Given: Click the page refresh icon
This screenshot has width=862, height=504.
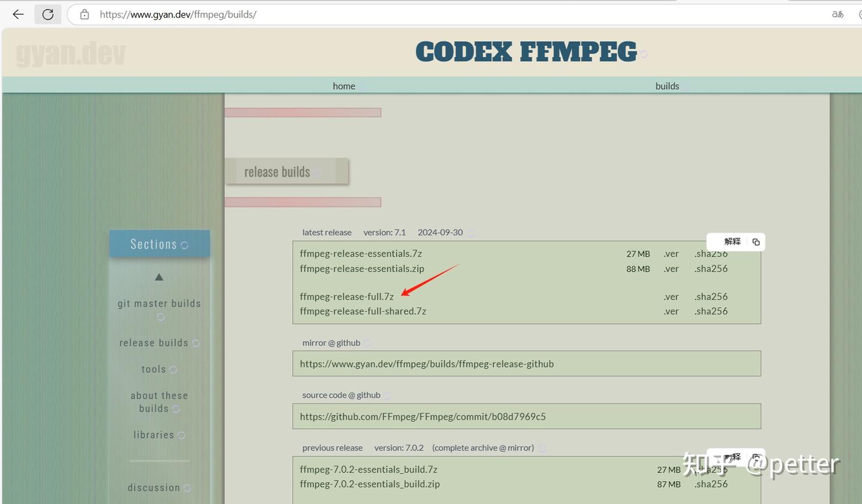Looking at the screenshot, I should pos(48,14).
